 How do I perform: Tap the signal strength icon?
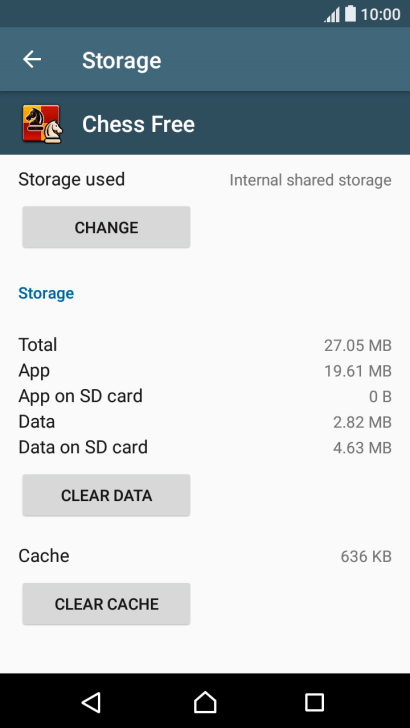(332, 15)
